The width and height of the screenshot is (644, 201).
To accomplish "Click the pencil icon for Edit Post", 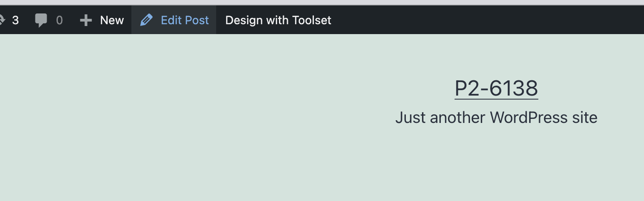I will 146,20.
